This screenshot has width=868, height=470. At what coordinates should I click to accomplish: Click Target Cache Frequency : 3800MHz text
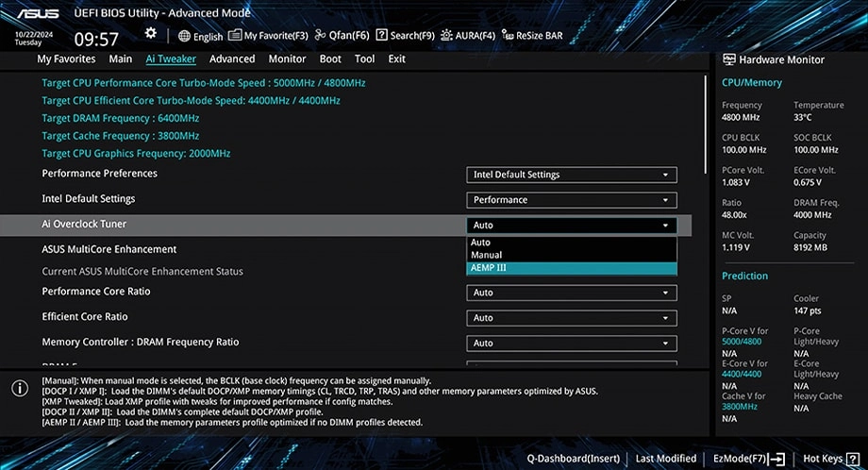(121, 136)
